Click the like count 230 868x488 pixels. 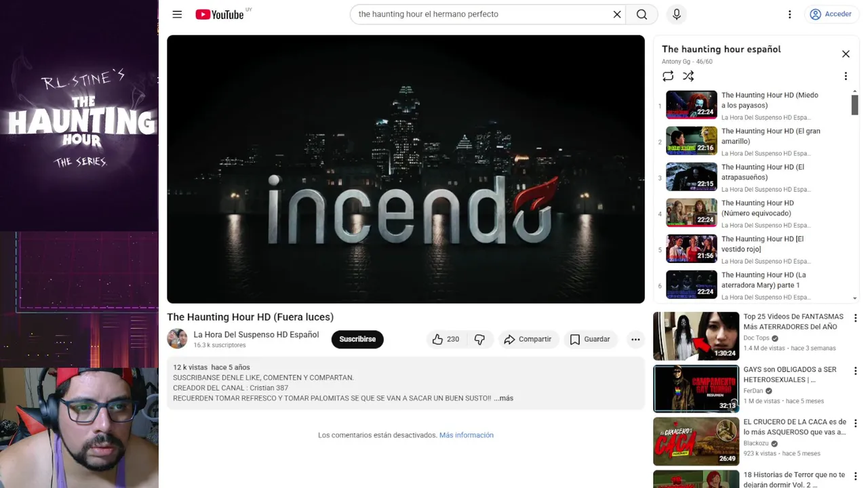(453, 339)
